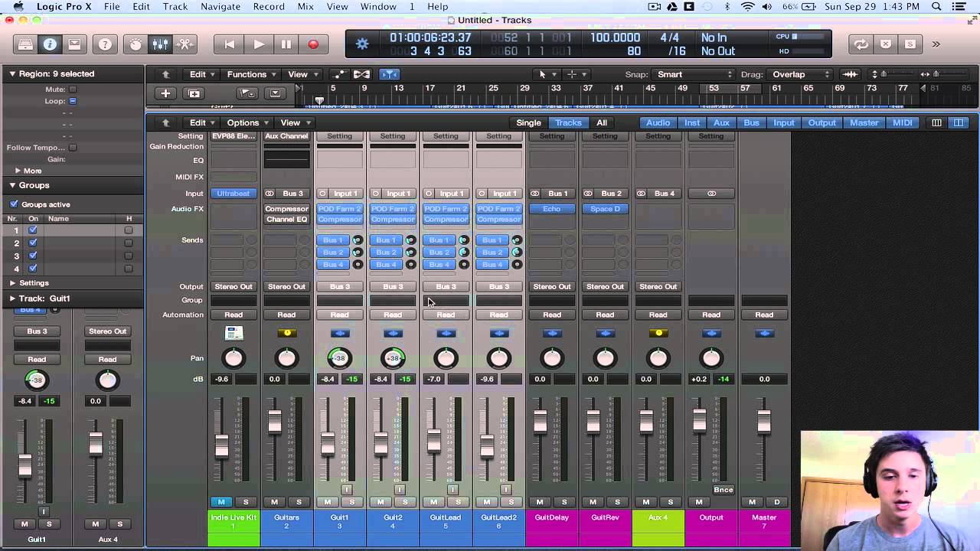Expand the Track: Guit1 section
The width and height of the screenshot is (980, 551).
pos(12,298)
